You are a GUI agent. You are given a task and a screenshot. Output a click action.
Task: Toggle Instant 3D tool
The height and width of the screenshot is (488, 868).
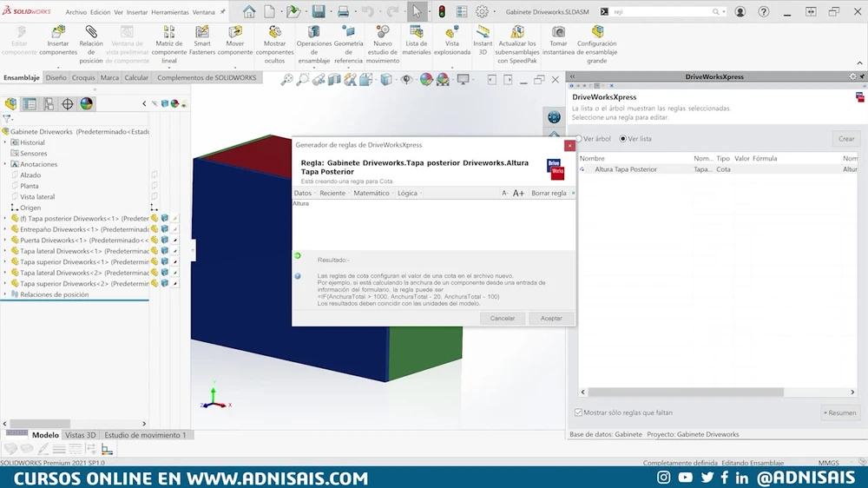pyautogui.click(x=483, y=41)
